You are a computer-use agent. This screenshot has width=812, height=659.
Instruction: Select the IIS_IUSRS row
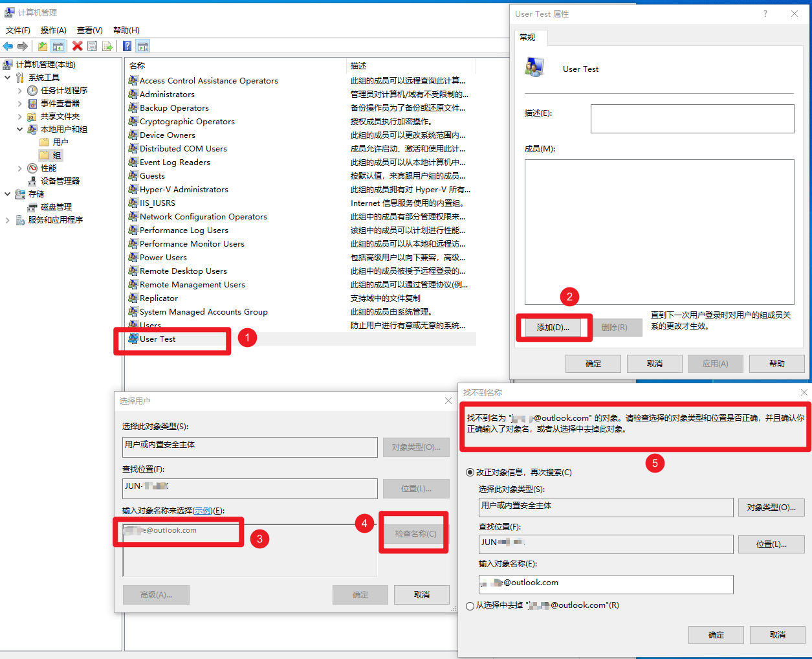pos(302,203)
